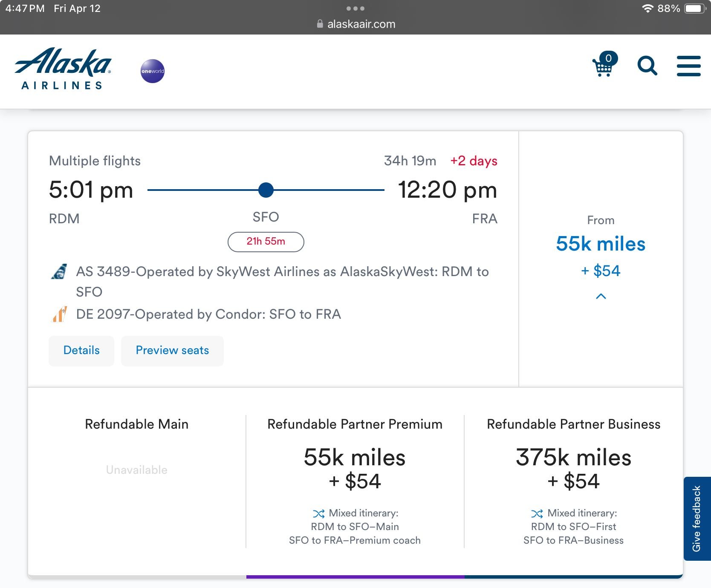The width and height of the screenshot is (711, 588).
Task: Select Refundable Partner Business 375k miles fare
Action: 573,469
